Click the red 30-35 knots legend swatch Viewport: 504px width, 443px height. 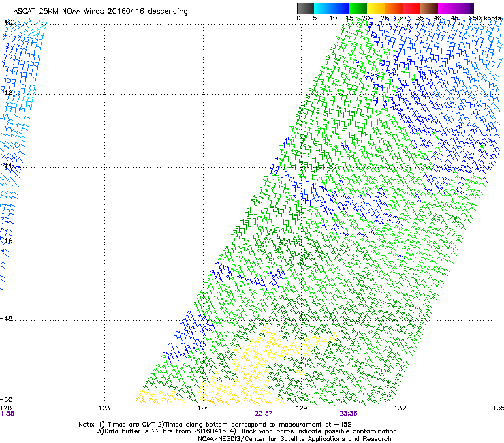click(411, 8)
